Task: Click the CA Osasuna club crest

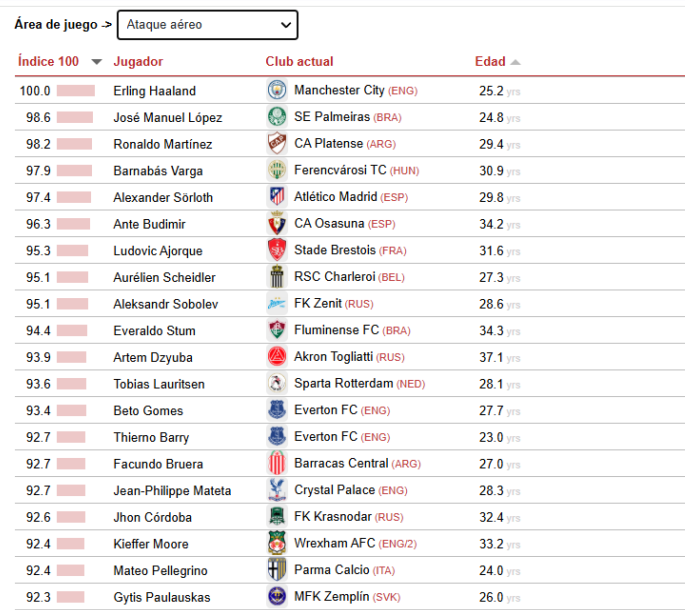Action: tap(276, 224)
